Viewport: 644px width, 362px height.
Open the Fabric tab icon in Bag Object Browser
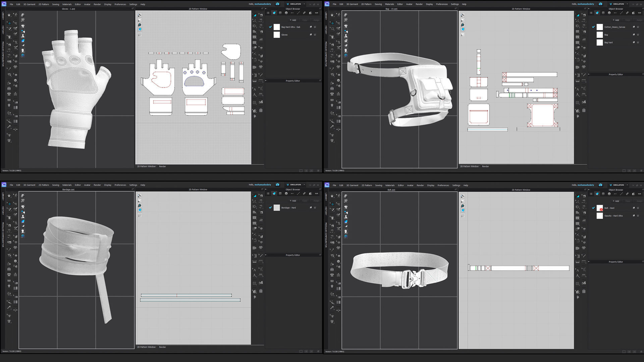597,13
